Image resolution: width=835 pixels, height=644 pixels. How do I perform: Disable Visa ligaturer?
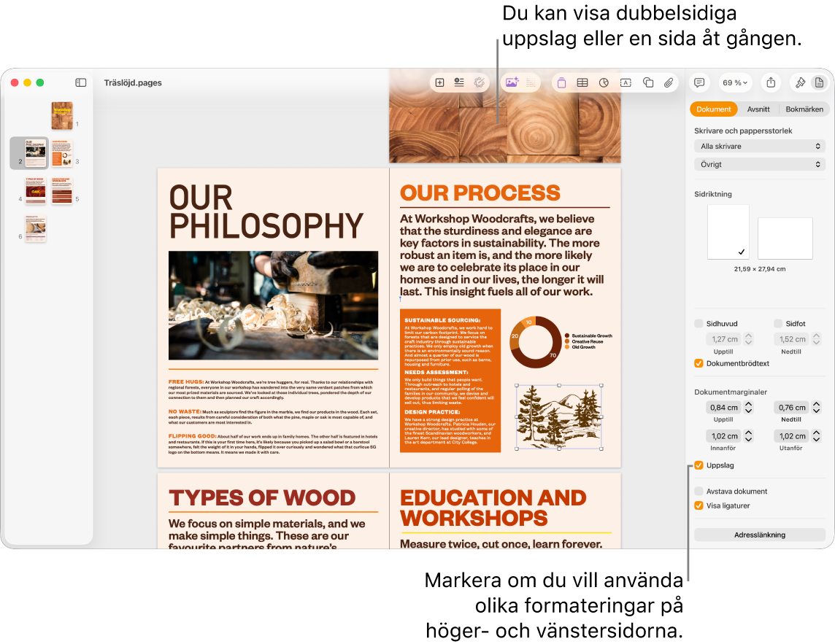pyautogui.click(x=699, y=505)
